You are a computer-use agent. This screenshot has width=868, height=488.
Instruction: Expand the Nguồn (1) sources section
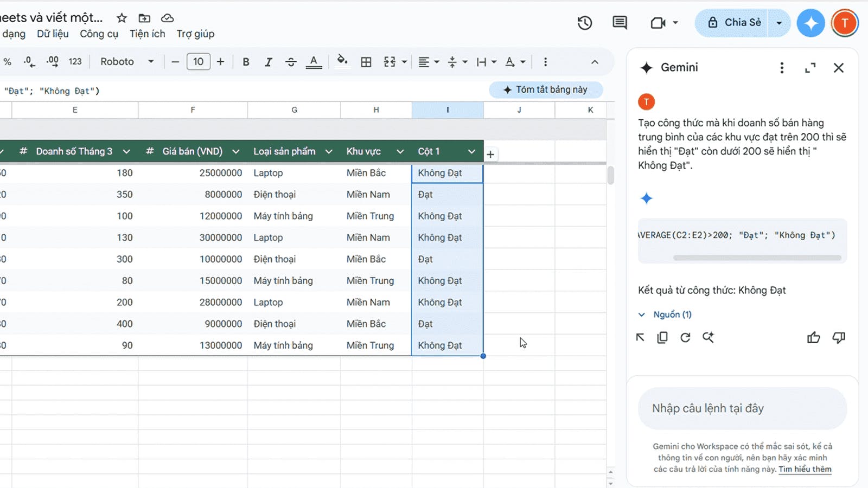(665, 314)
